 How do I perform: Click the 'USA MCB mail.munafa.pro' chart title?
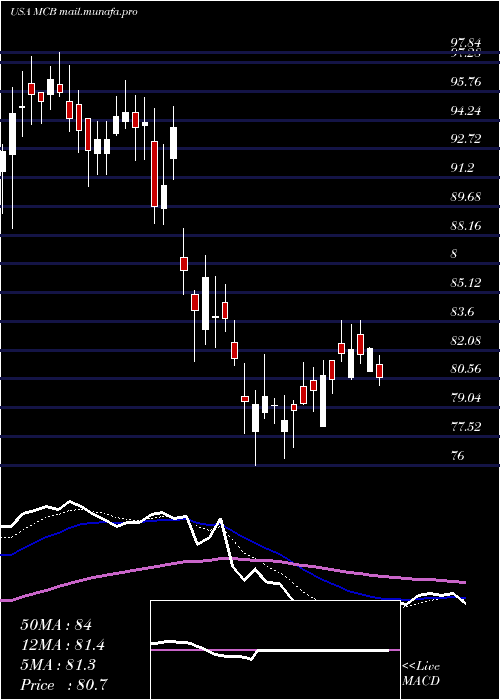(74, 12)
